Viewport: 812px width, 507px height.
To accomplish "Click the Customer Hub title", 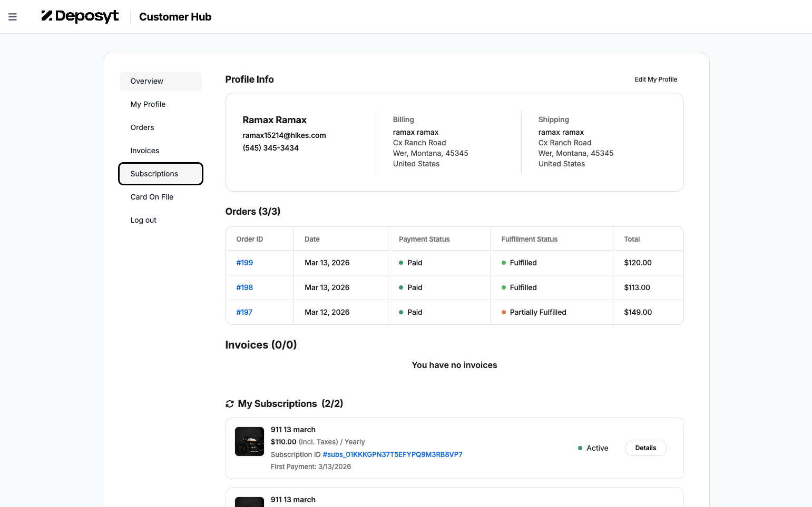I will click(x=175, y=17).
